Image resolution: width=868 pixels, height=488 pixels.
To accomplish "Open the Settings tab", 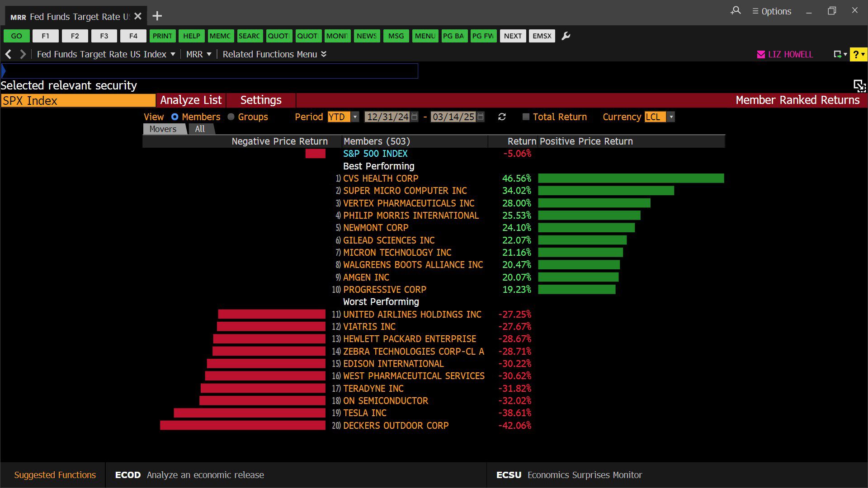I will (261, 100).
